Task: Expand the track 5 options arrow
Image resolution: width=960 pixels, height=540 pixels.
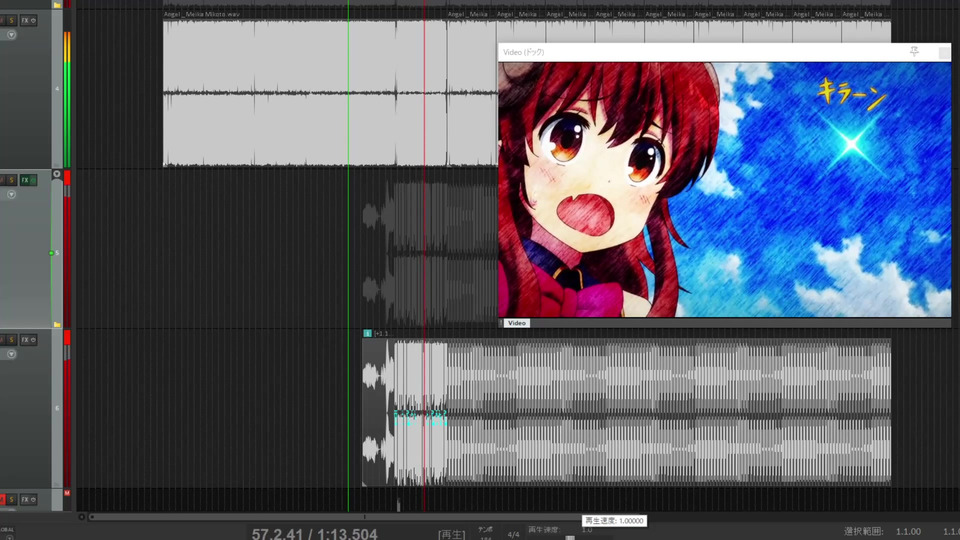Action: [x=11, y=194]
